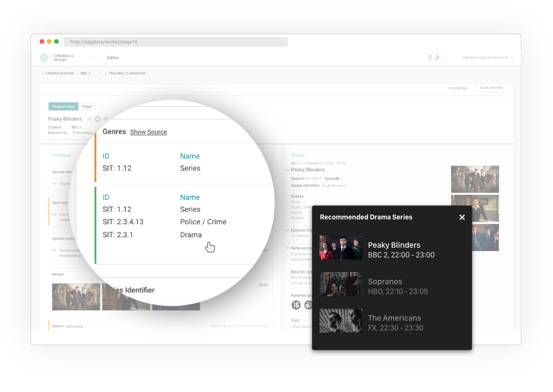This screenshot has width=553, height=392.
Task: Click the Show Source link at the bottom Genres row
Action: (x=75, y=326)
